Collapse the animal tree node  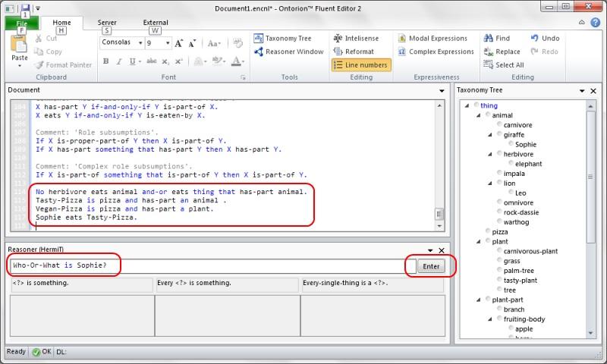(479, 115)
